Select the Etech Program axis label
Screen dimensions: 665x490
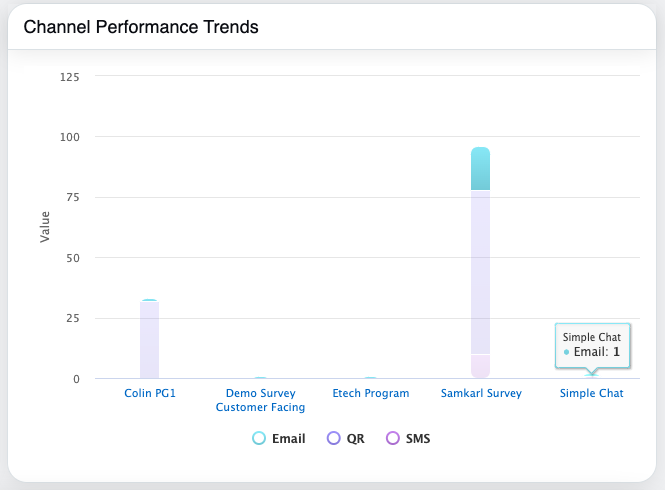point(371,393)
